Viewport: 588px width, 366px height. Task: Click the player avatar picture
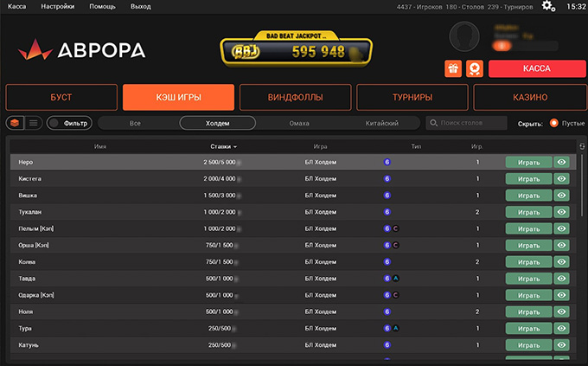pos(466,38)
